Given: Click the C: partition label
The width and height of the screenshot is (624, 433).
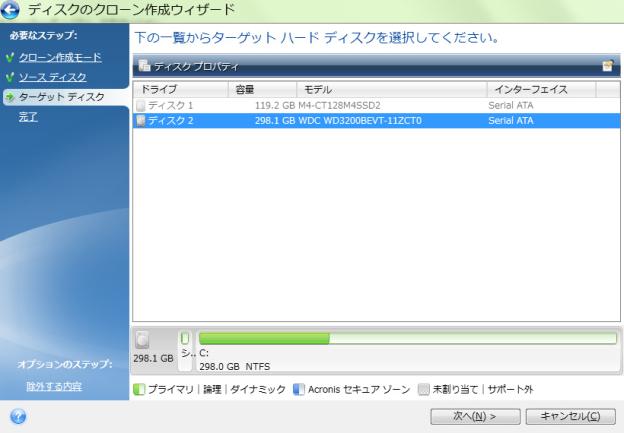Looking at the screenshot, I should tap(204, 353).
